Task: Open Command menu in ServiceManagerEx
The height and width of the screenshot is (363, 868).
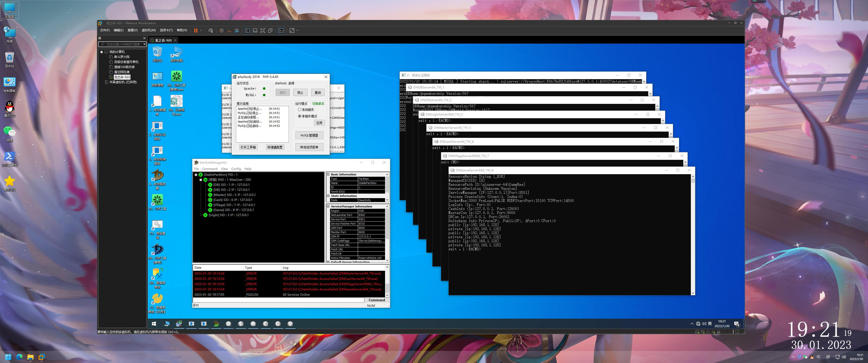Action: tap(210, 169)
